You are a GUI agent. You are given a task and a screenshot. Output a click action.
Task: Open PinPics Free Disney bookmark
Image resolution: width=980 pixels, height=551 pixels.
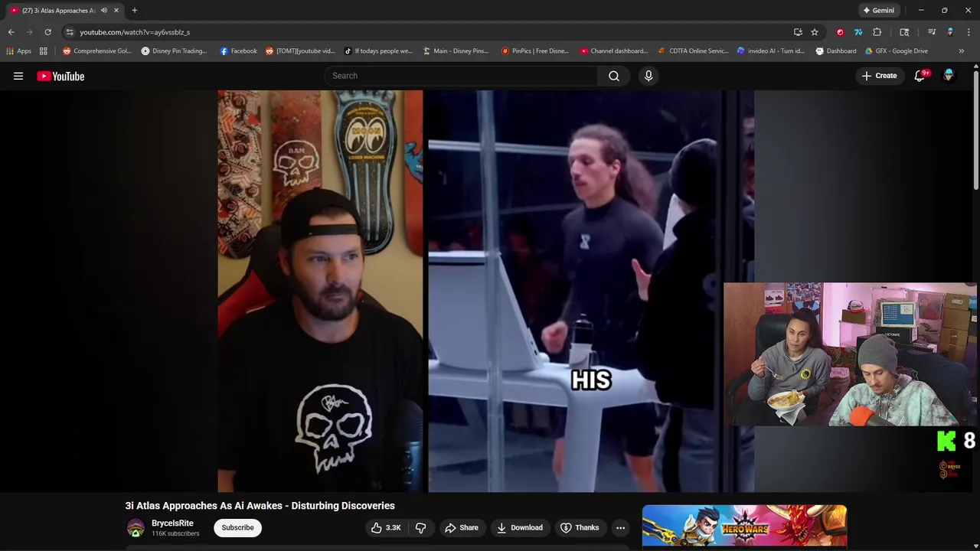535,51
